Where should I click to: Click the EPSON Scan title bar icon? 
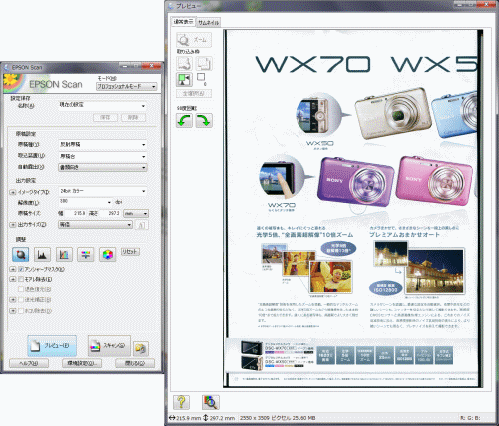point(6,67)
